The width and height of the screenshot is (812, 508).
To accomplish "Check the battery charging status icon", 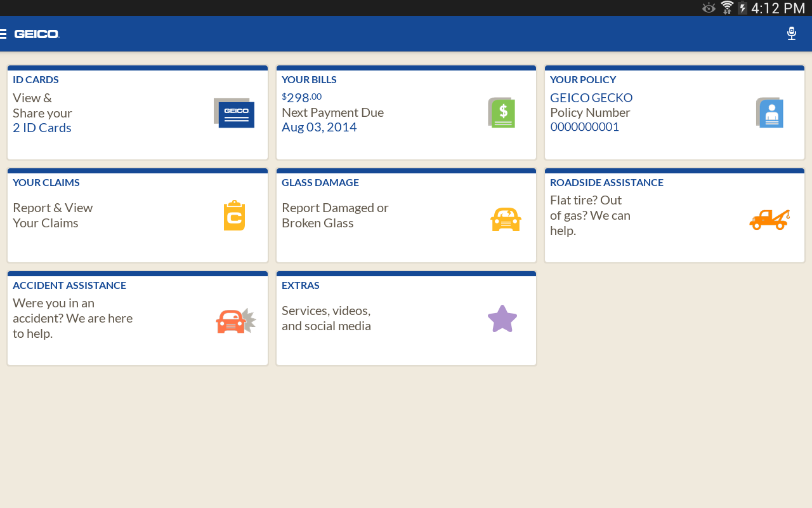I will tap(742, 8).
